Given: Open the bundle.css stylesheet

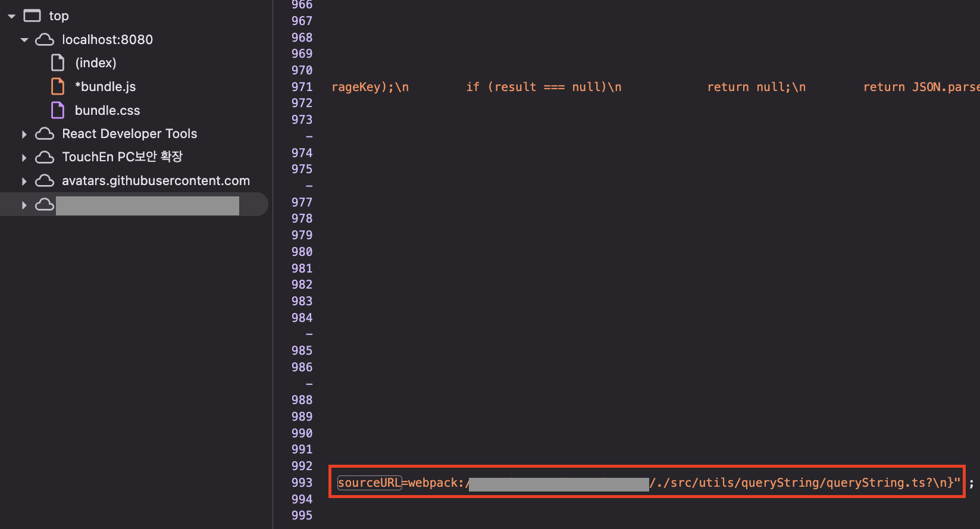Looking at the screenshot, I should 107,111.
